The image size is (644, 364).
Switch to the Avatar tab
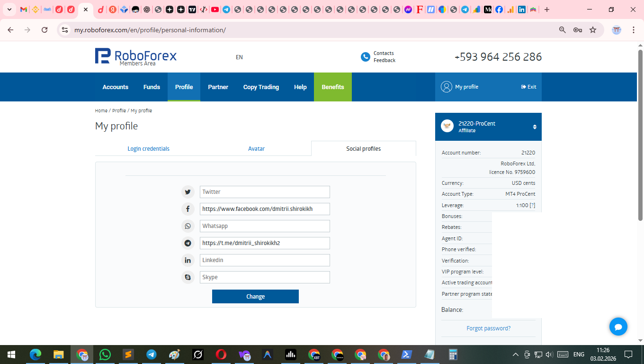tap(256, 149)
